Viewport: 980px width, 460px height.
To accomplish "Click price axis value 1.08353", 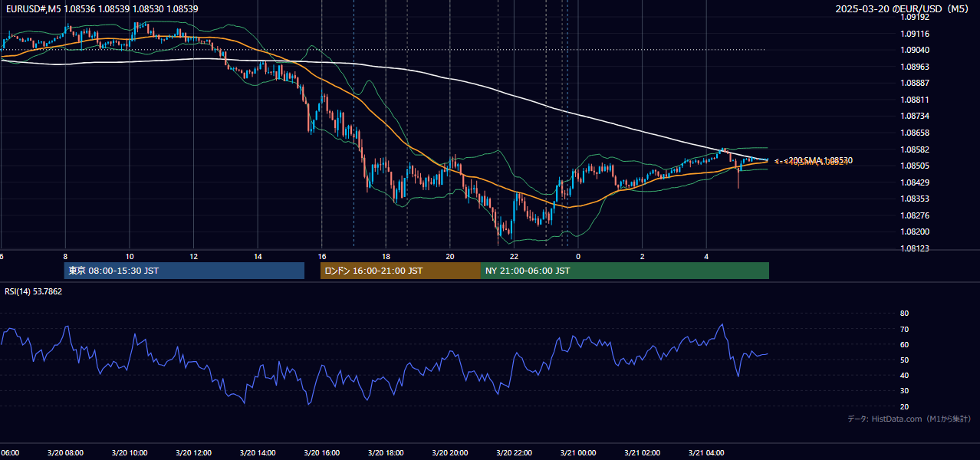I will [916, 199].
